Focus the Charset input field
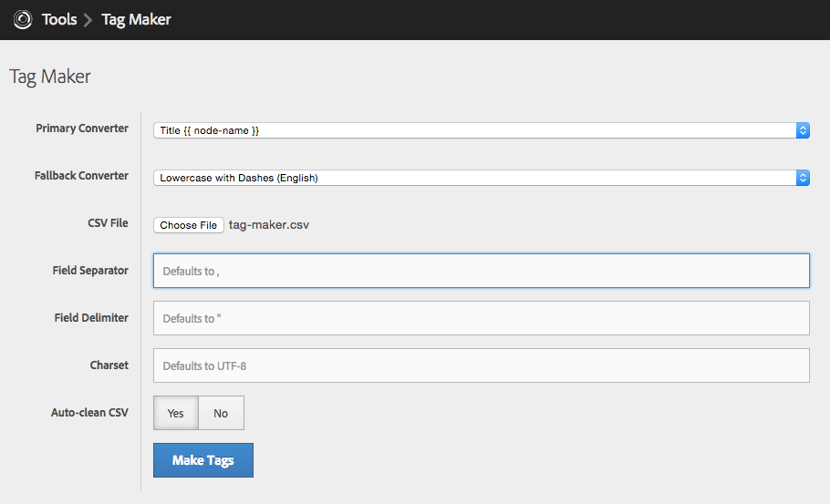The height and width of the screenshot is (504, 830). tap(482, 365)
